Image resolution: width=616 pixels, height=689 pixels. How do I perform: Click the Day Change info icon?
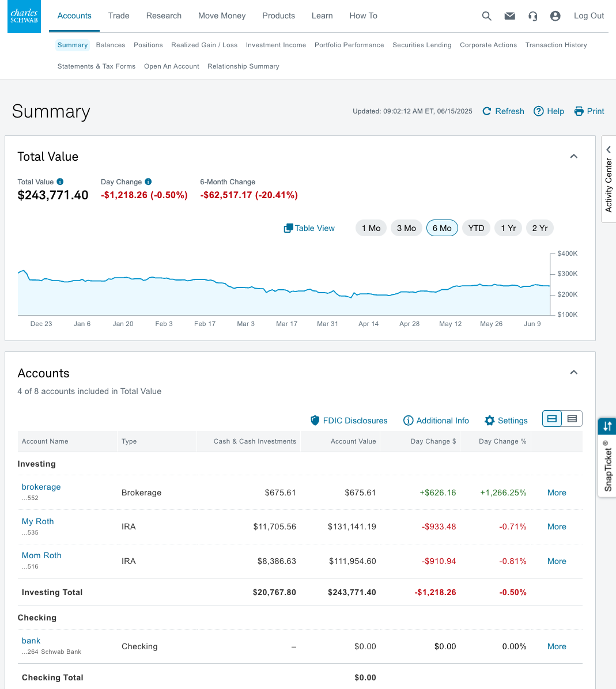tap(148, 181)
